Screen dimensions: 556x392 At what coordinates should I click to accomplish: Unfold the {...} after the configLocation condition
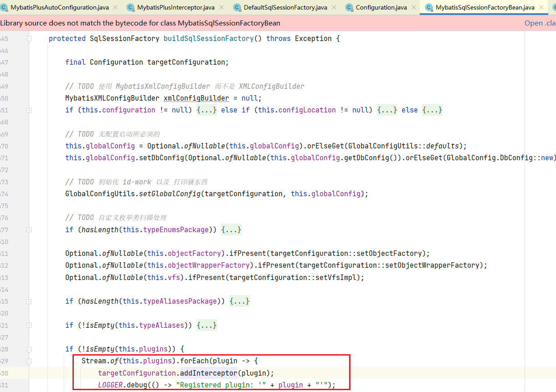click(387, 110)
